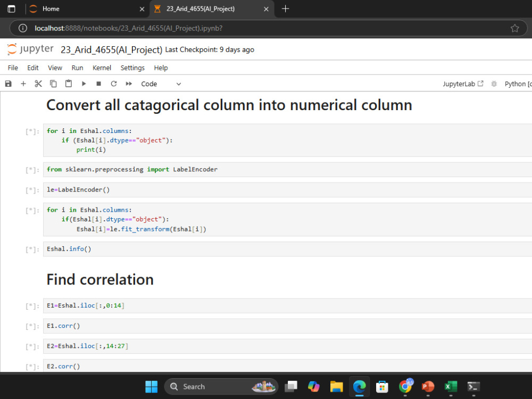Open a new browser tab
This screenshot has height=399, width=532.
click(285, 9)
